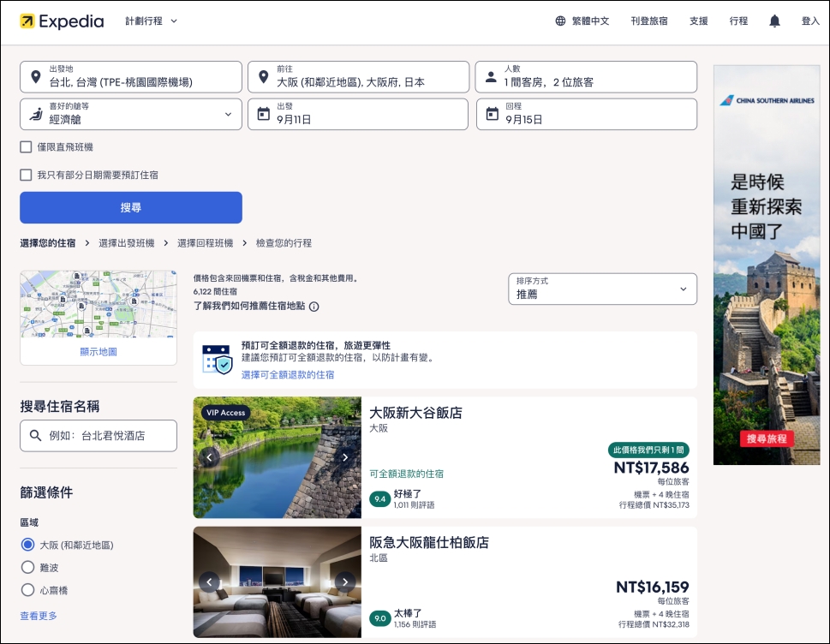This screenshot has width=830, height=644.
Task: Go to 選擇回程班機 step
Action: 206,243
